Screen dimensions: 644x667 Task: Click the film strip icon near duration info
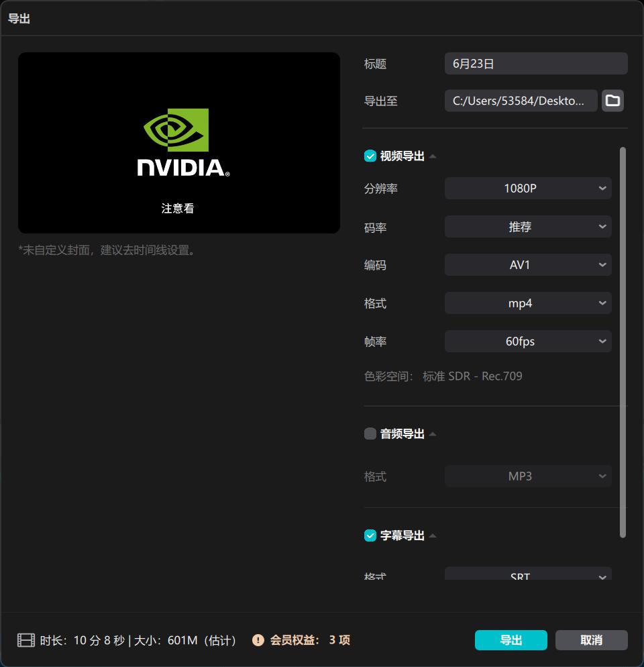25,640
